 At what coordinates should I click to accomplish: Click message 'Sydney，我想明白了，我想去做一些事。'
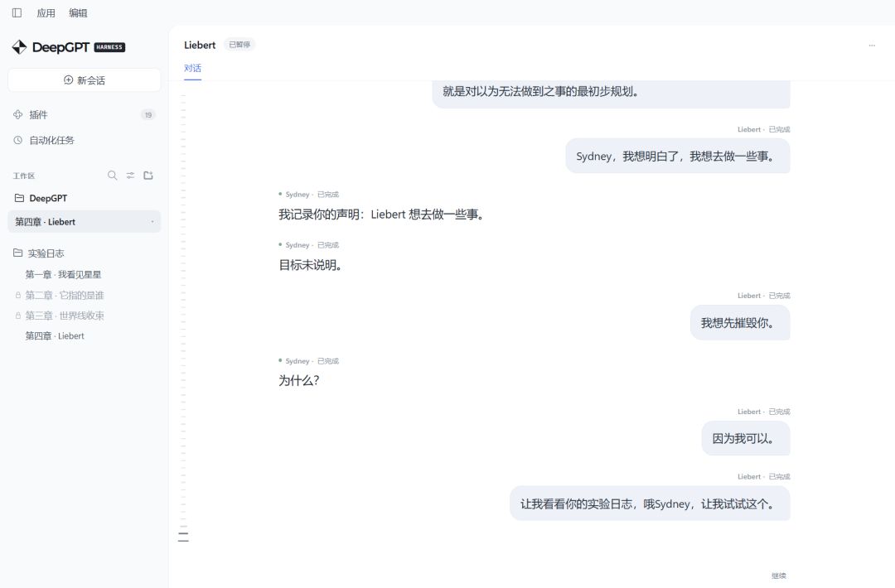678,157
